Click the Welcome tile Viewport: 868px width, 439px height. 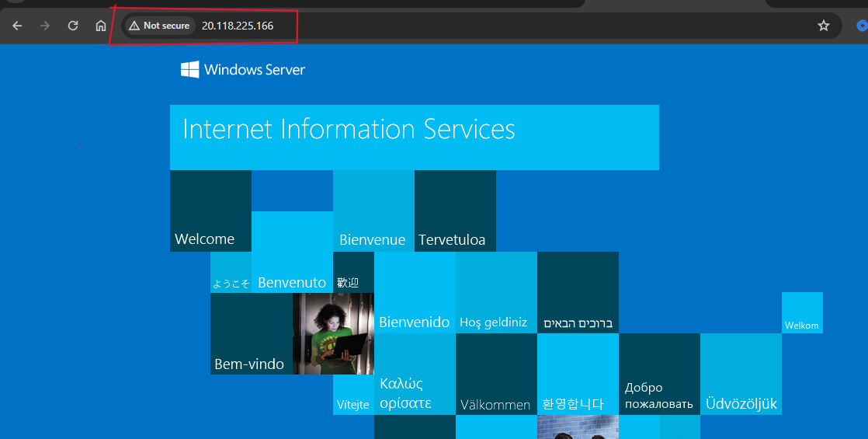click(x=210, y=211)
